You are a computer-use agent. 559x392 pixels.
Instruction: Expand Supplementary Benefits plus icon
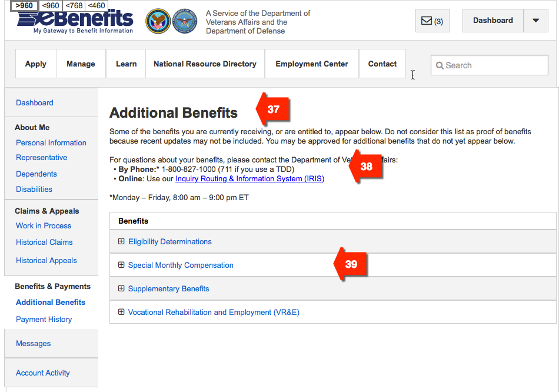[121, 288]
